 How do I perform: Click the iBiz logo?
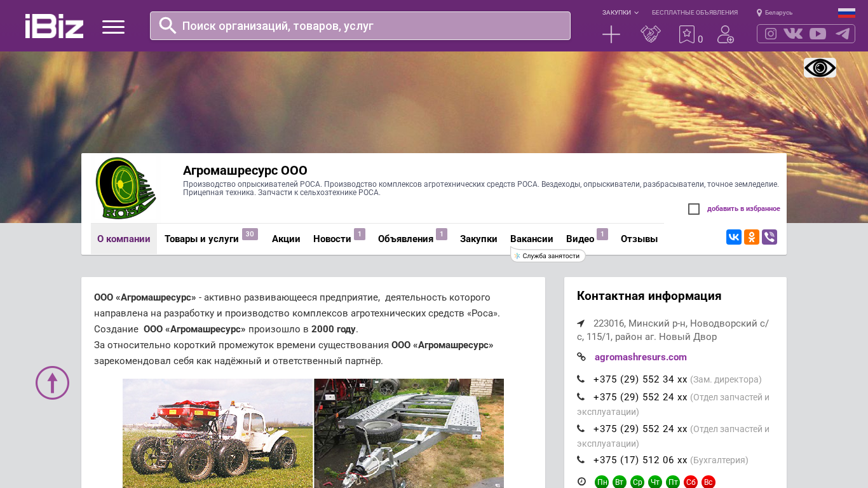54,26
